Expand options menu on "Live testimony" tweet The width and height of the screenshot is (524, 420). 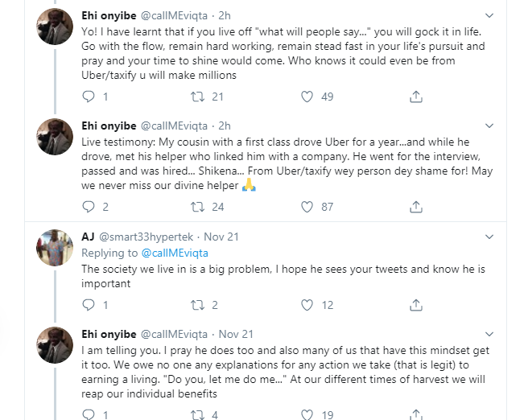[x=489, y=126]
